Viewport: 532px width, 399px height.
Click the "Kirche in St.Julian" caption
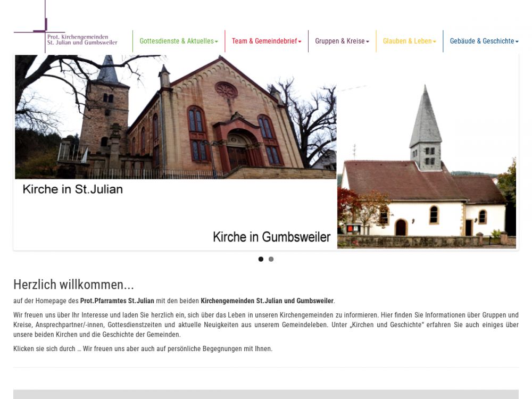(x=72, y=189)
